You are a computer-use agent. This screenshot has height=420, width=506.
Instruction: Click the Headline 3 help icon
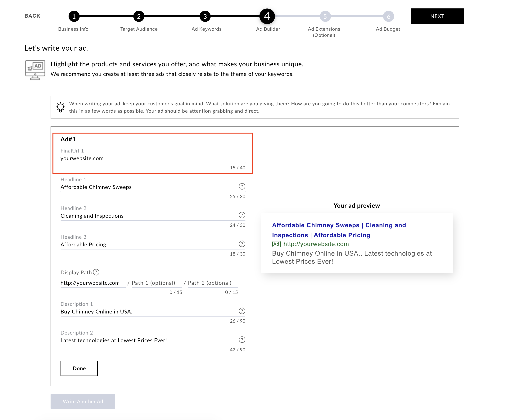coord(242,244)
